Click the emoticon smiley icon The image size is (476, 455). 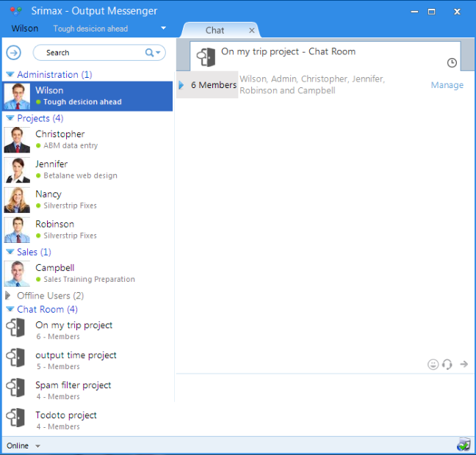point(433,364)
